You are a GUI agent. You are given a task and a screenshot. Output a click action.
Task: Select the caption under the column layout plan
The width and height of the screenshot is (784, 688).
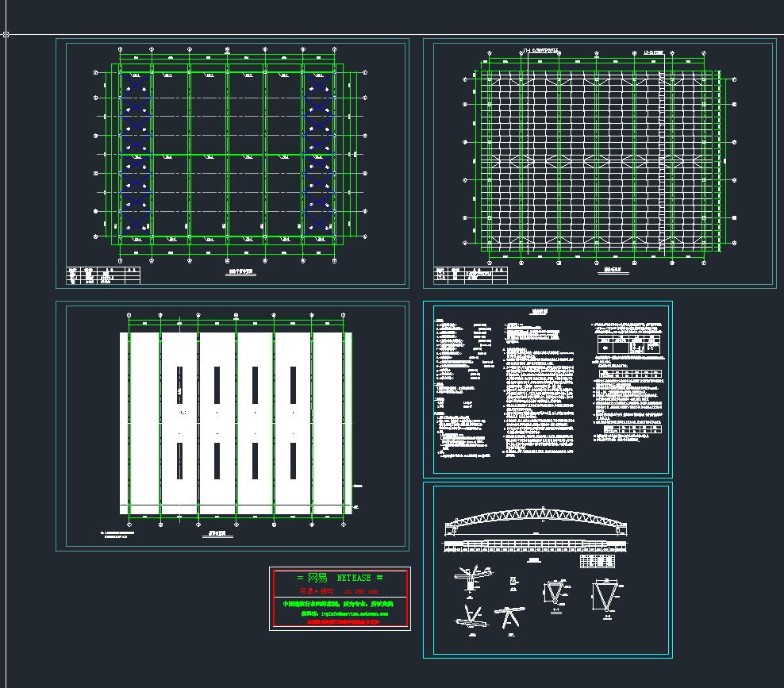[x=241, y=272]
